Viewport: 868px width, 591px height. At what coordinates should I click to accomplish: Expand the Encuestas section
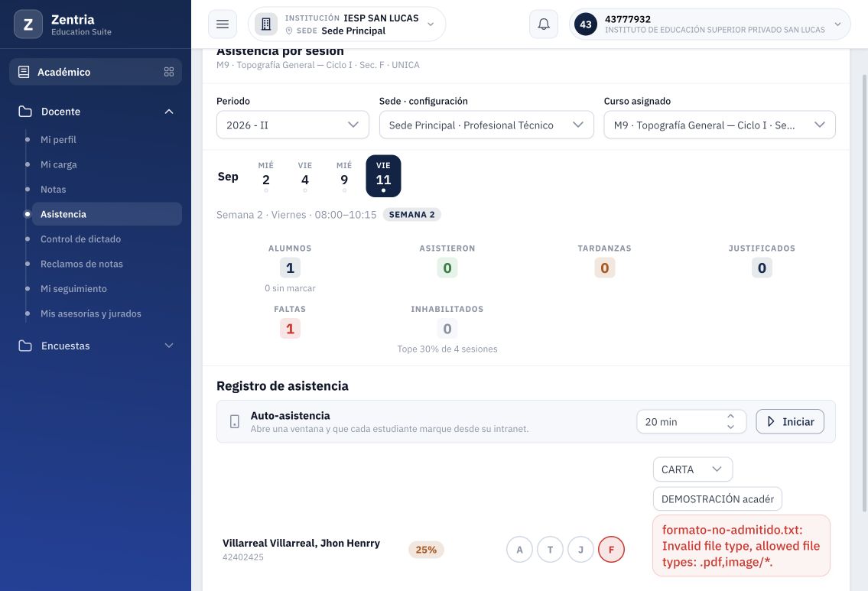click(x=169, y=346)
